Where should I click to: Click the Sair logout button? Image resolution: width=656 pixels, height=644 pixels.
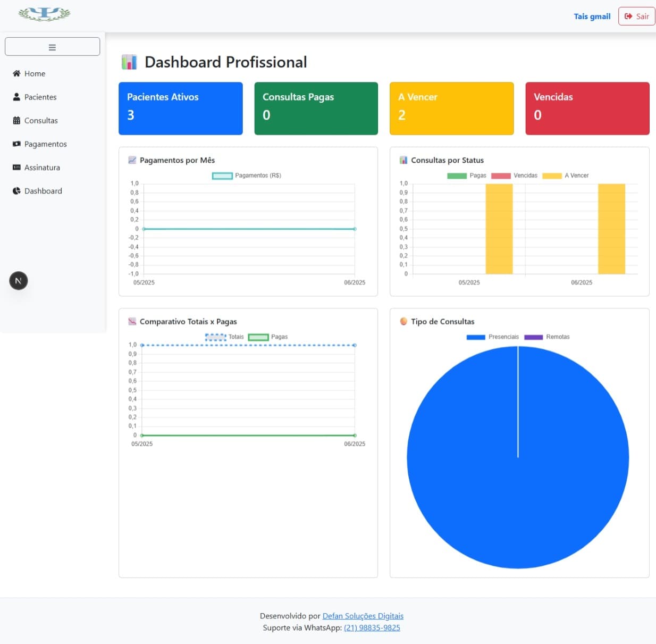click(x=636, y=16)
